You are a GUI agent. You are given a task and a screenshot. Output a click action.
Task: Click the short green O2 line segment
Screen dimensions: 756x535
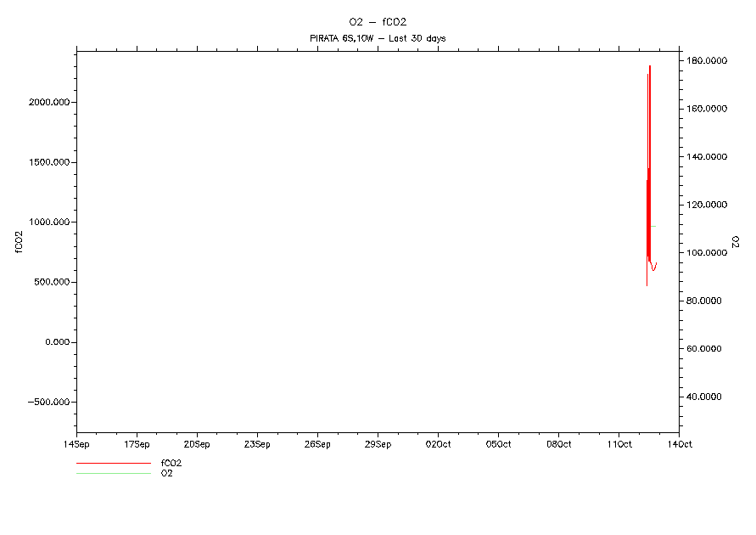(x=653, y=226)
